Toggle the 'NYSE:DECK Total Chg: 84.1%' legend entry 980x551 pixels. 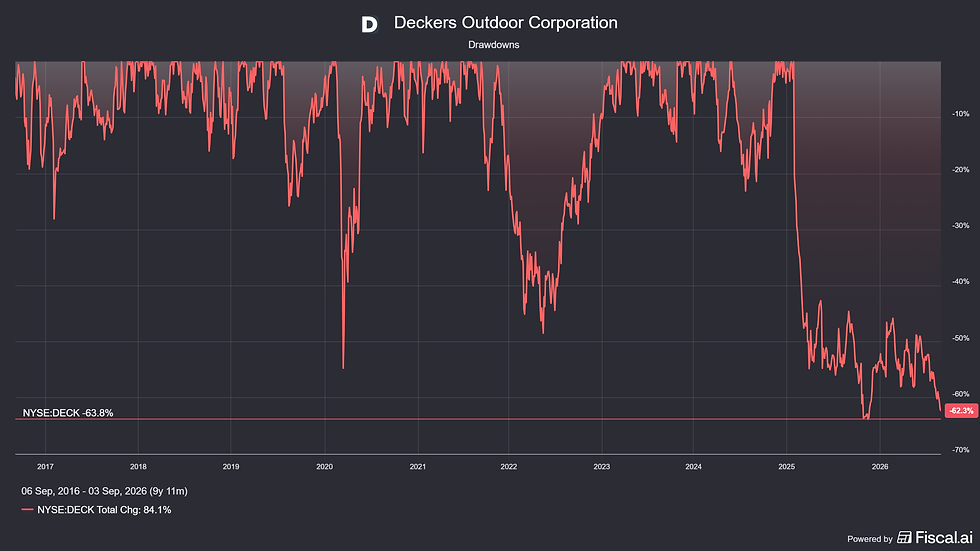tap(96, 510)
